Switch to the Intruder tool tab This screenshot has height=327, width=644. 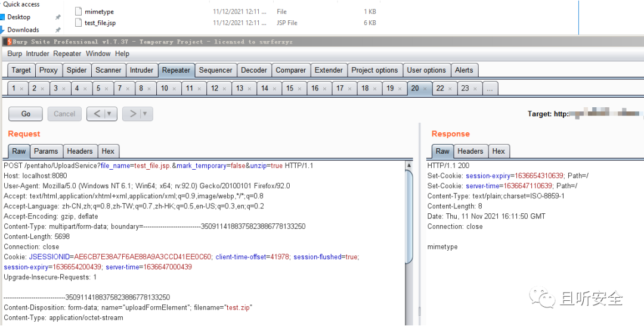click(142, 70)
